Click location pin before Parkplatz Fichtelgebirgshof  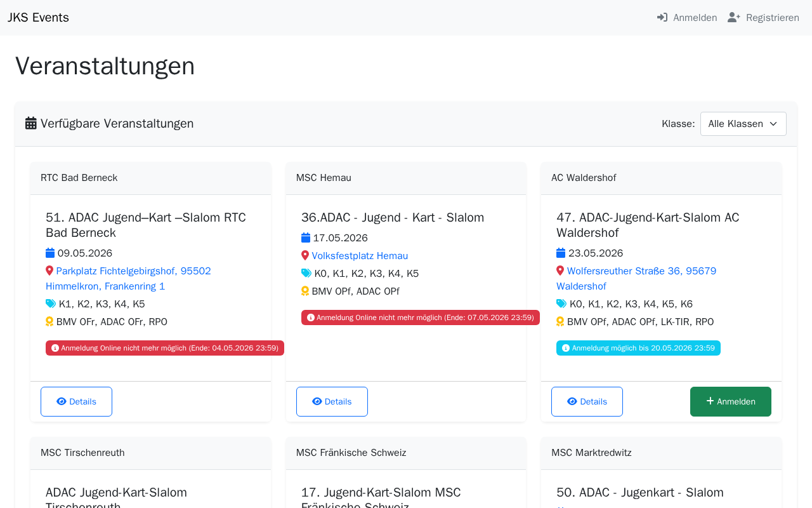pyautogui.click(x=49, y=271)
